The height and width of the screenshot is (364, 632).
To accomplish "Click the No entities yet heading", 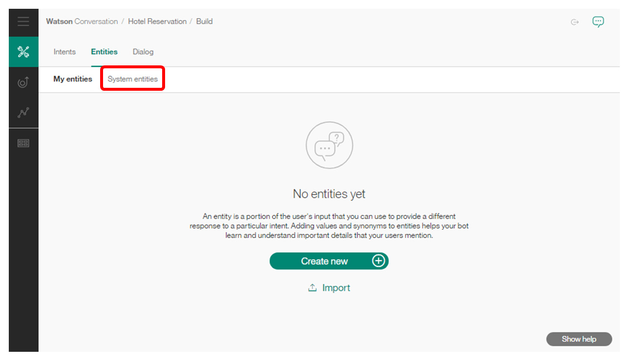I will (x=329, y=194).
